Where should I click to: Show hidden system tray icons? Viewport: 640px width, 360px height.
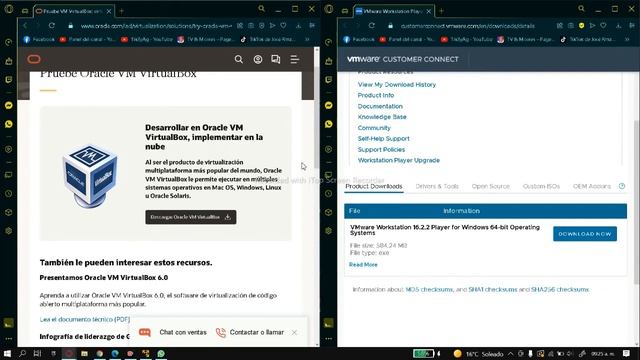[x=511, y=353]
